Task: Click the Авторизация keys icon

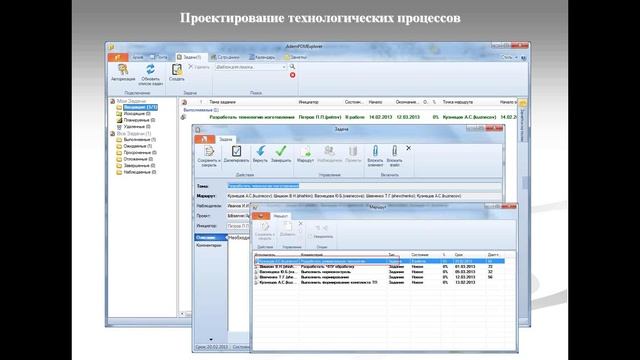Action: [123, 69]
